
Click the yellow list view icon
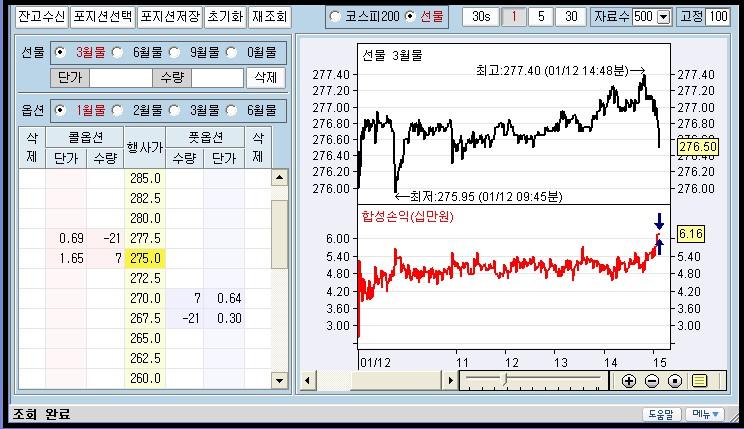click(699, 380)
